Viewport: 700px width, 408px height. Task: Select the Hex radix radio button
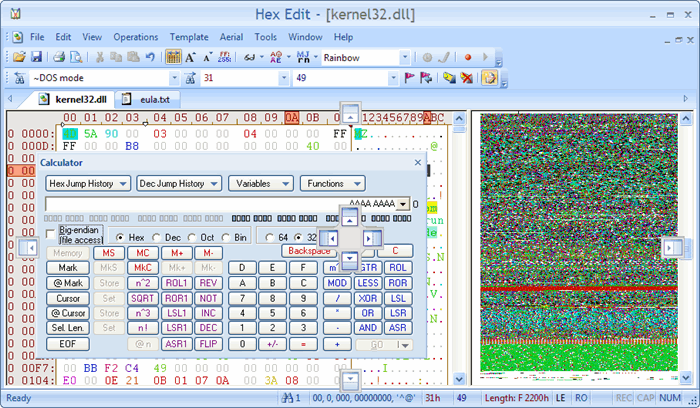(120, 237)
